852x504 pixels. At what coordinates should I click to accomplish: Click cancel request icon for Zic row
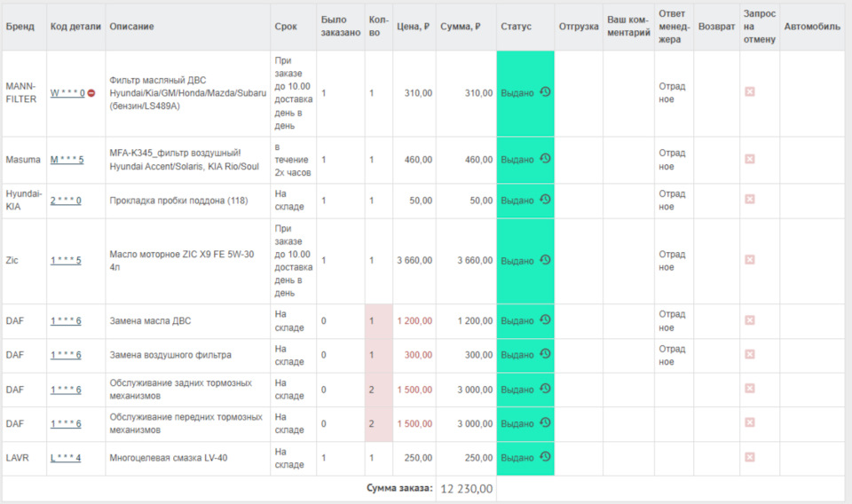(750, 260)
